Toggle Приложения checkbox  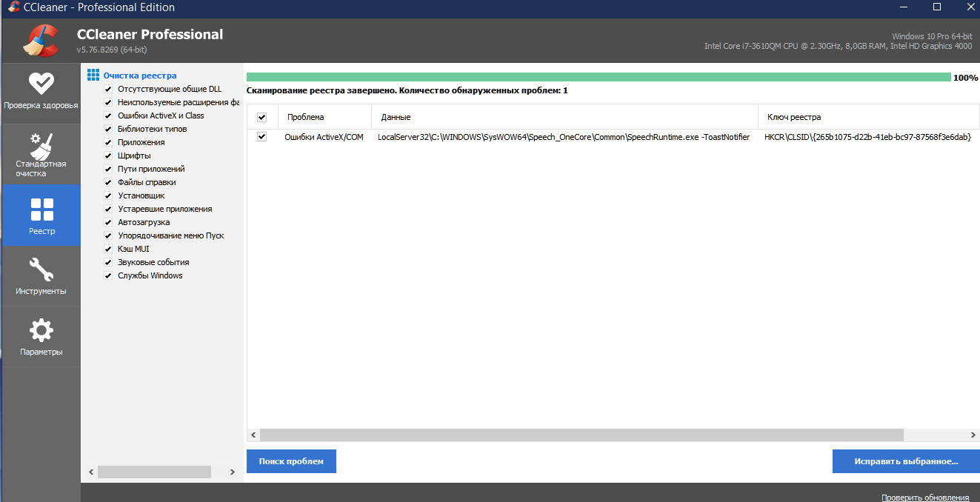[x=108, y=142]
